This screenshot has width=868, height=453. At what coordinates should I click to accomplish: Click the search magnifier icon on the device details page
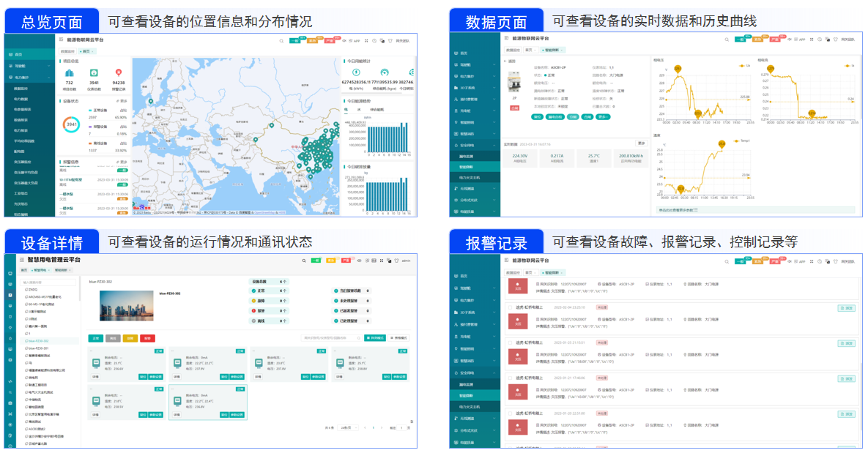click(303, 262)
